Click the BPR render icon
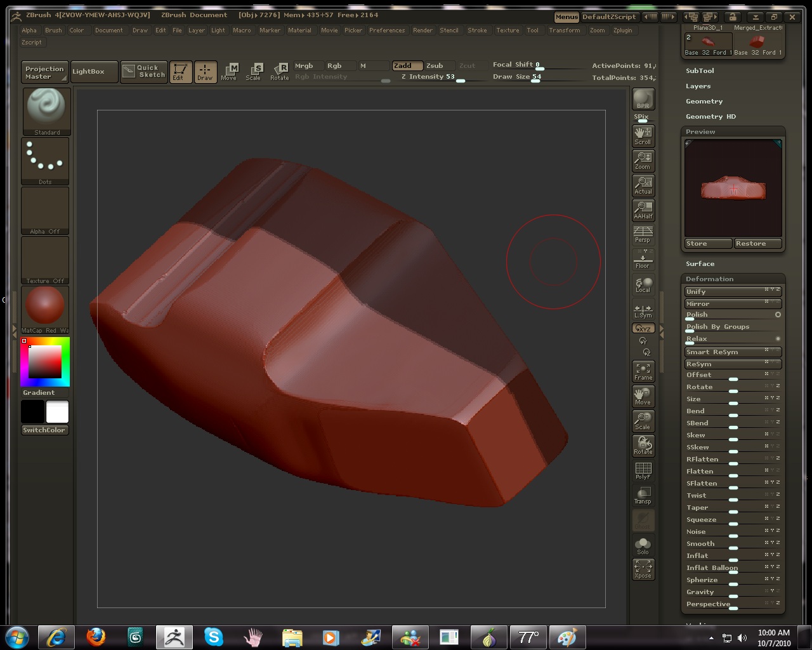 pyautogui.click(x=643, y=100)
